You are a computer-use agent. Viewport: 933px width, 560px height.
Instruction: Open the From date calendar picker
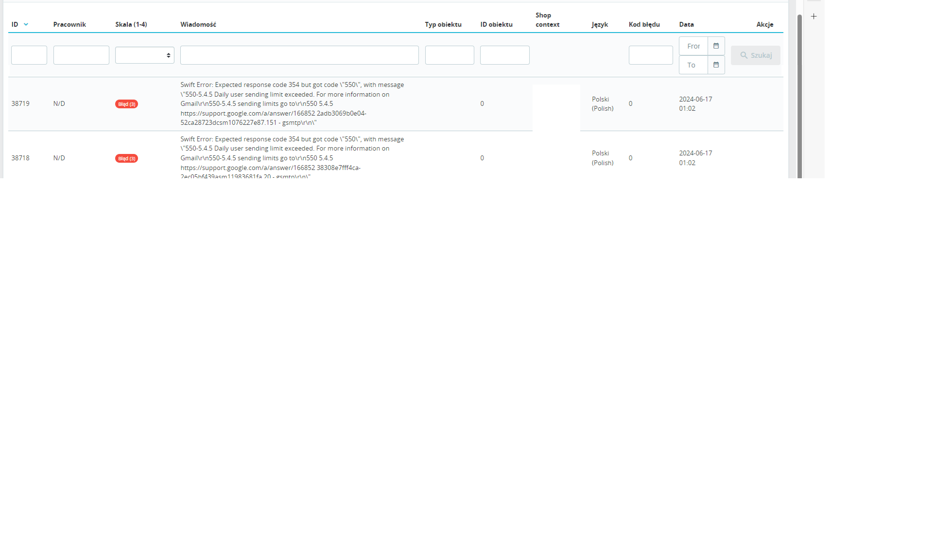tap(716, 46)
